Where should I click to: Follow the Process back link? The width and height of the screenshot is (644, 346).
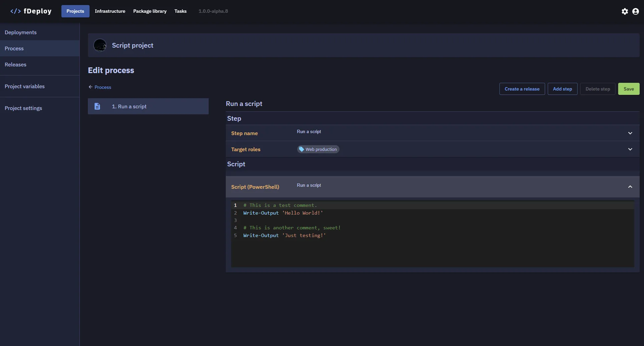[103, 87]
